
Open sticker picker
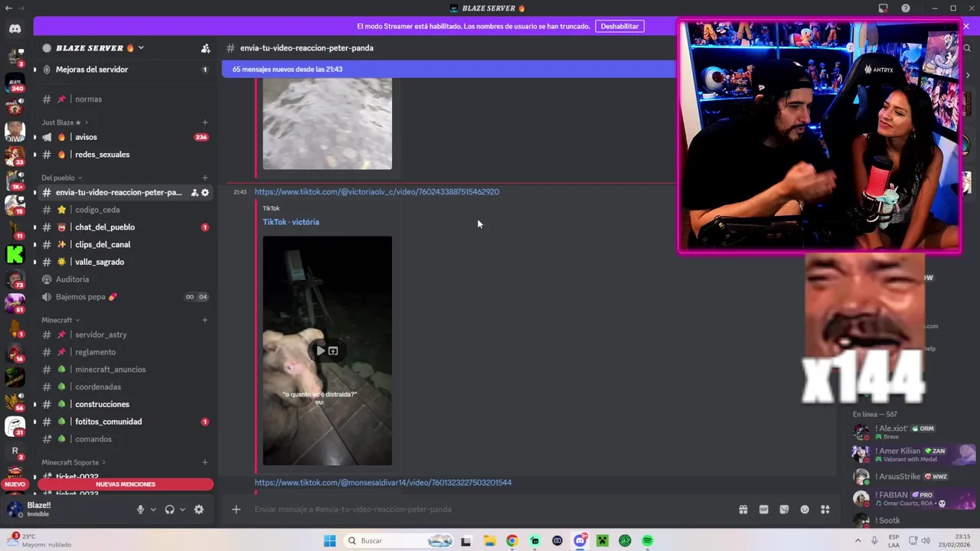tap(784, 509)
